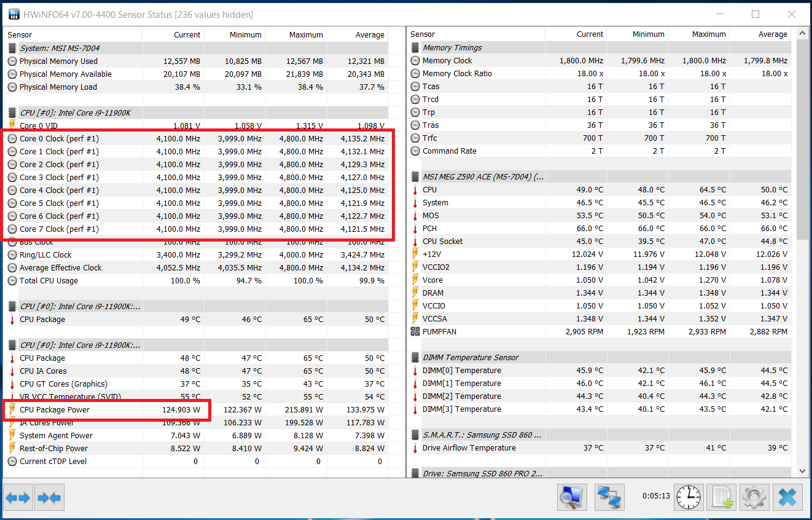Select the VCCIO2 voltage row
812x520 pixels.
coord(599,267)
